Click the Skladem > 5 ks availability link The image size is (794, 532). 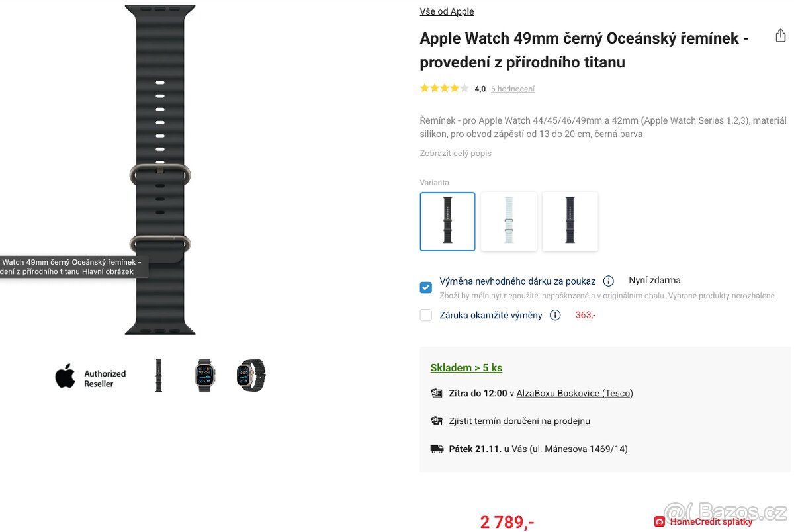click(x=466, y=367)
